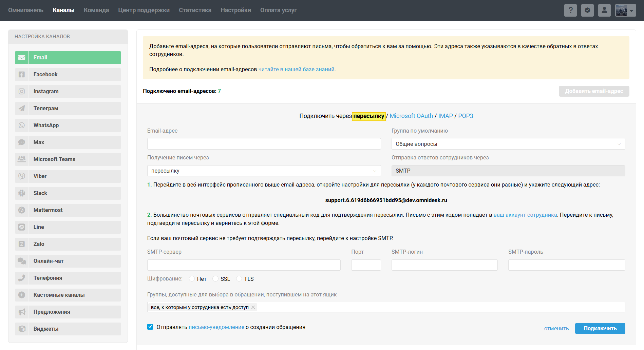Open the account avatar dropdown menu
This screenshot has height=350, width=644.
pos(625,10)
